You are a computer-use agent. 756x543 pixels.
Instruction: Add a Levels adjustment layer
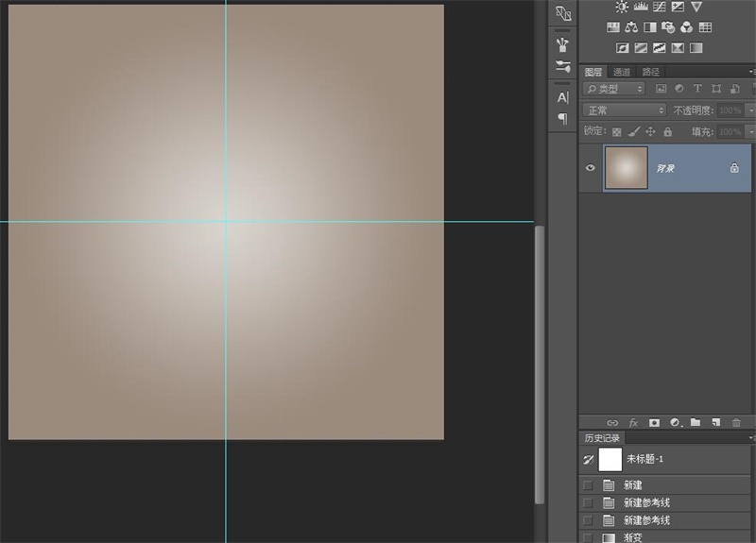641,7
